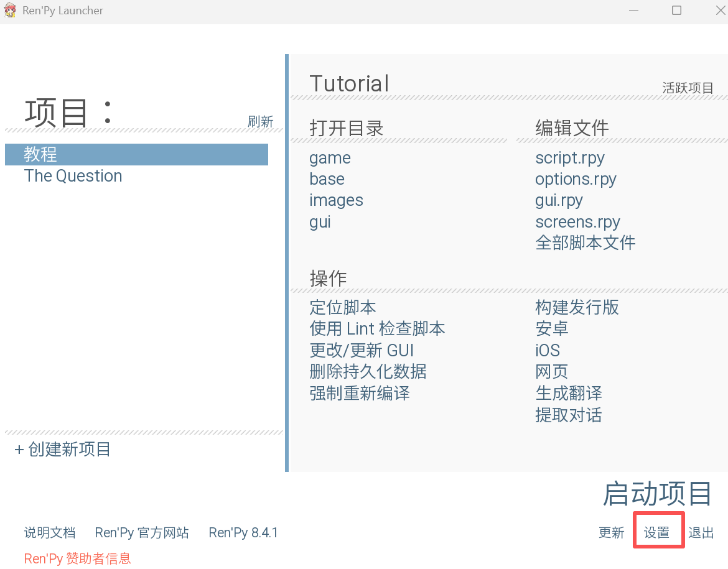The image size is (728, 569).
Task: Open the game directory
Action: point(330,158)
